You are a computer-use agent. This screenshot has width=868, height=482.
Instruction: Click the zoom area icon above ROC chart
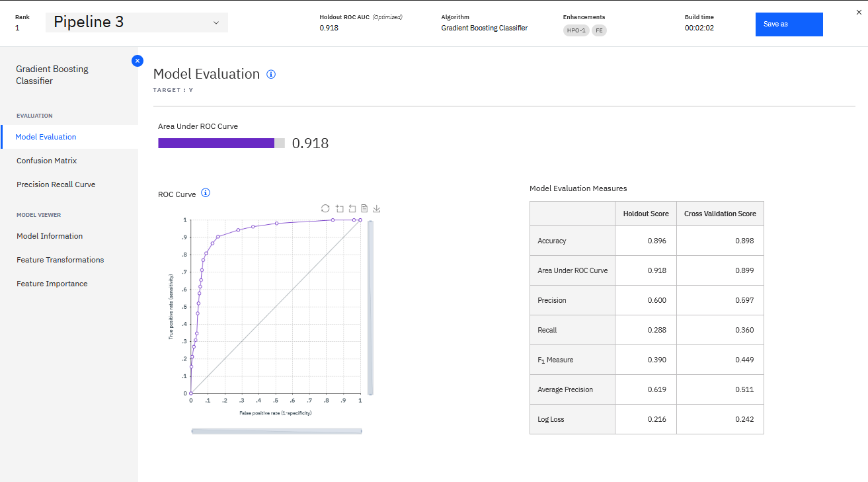339,208
